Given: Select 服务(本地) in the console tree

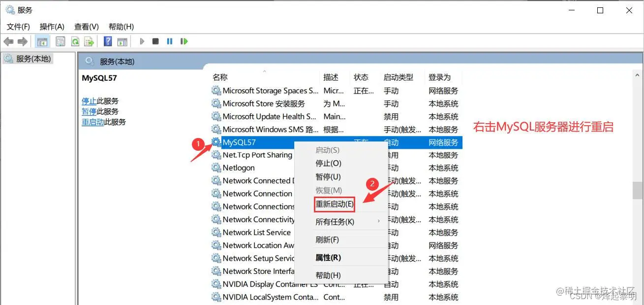Looking at the screenshot, I should click(x=33, y=59).
